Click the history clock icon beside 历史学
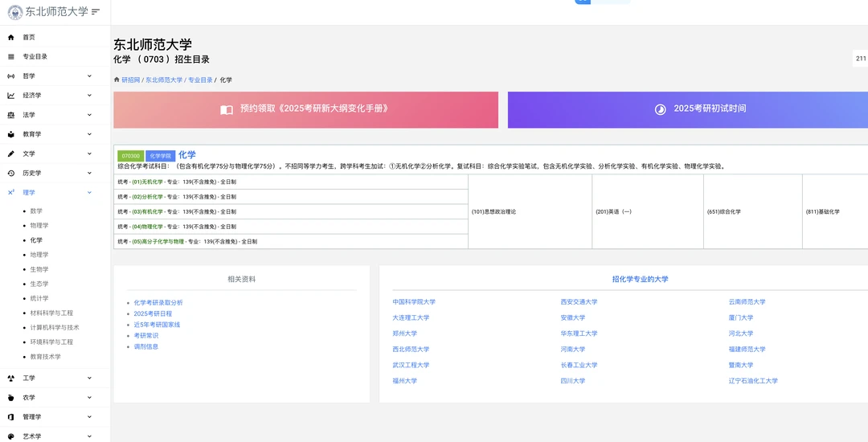The image size is (868, 442). click(x=11, y=173)
